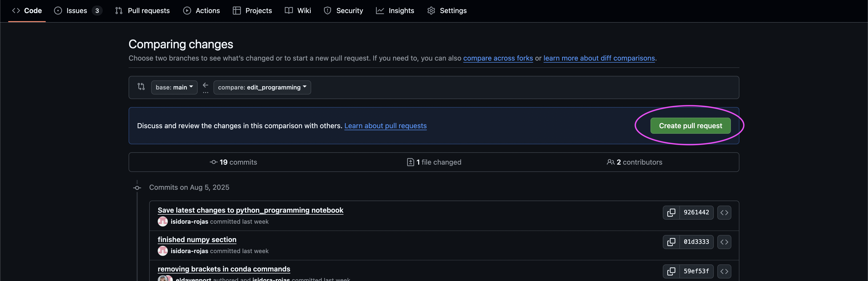Open Learn about pull requests link
868x281 pixels.
pyautogui.click(x=385, y=126)
